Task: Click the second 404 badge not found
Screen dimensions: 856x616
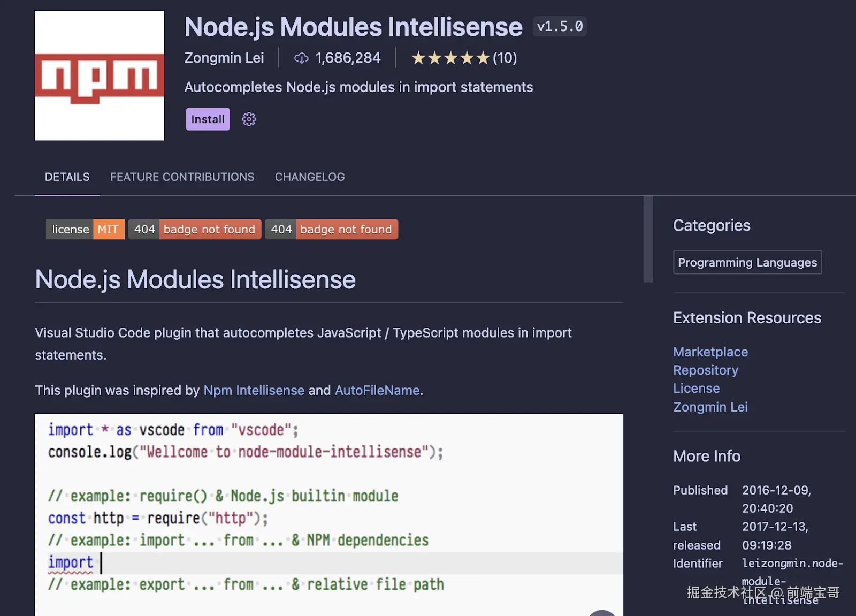Action: (332, 229)
